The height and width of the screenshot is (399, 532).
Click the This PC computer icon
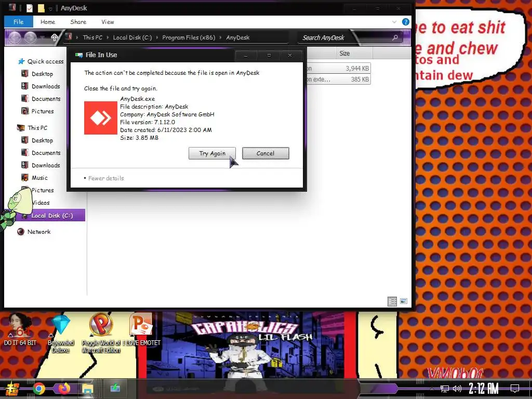21,128
